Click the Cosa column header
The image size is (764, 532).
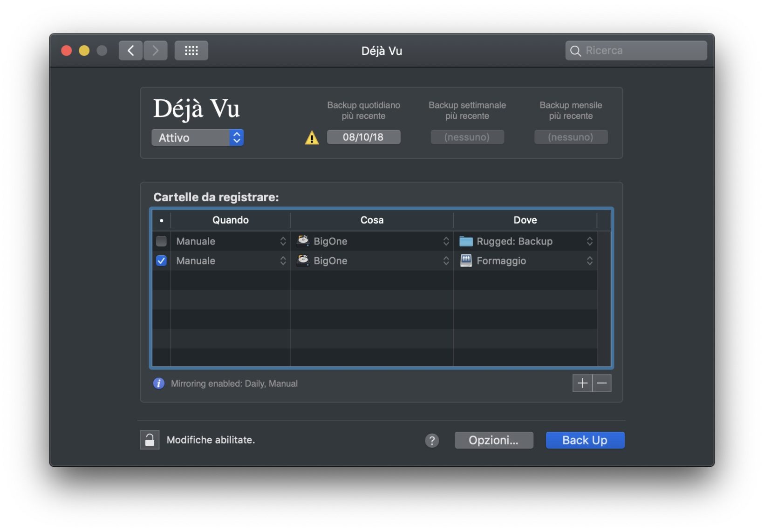tap(372, 220)
